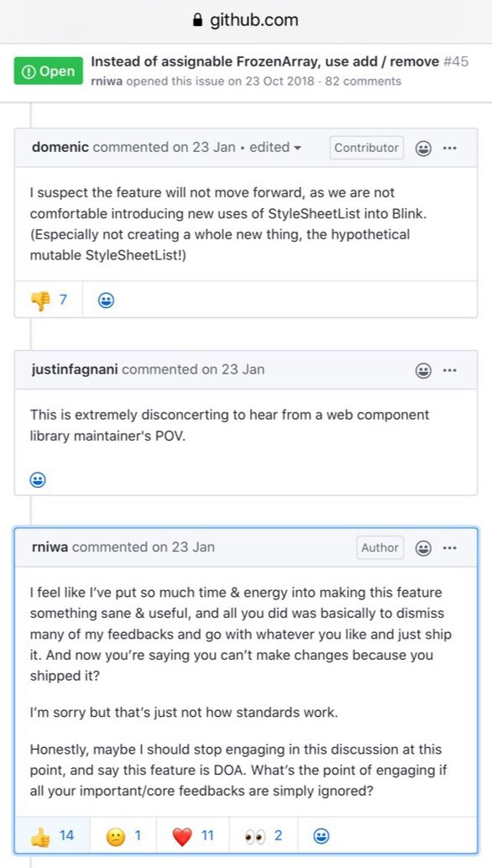Viewport: 492px width, 868px height.
Task: Click the rniwa author link under issue title
Action: tap(107, 81)
